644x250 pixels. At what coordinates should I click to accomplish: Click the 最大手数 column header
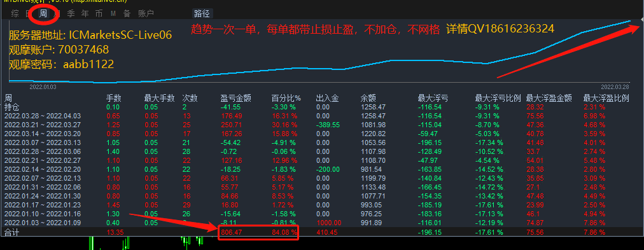coord(158,98)
